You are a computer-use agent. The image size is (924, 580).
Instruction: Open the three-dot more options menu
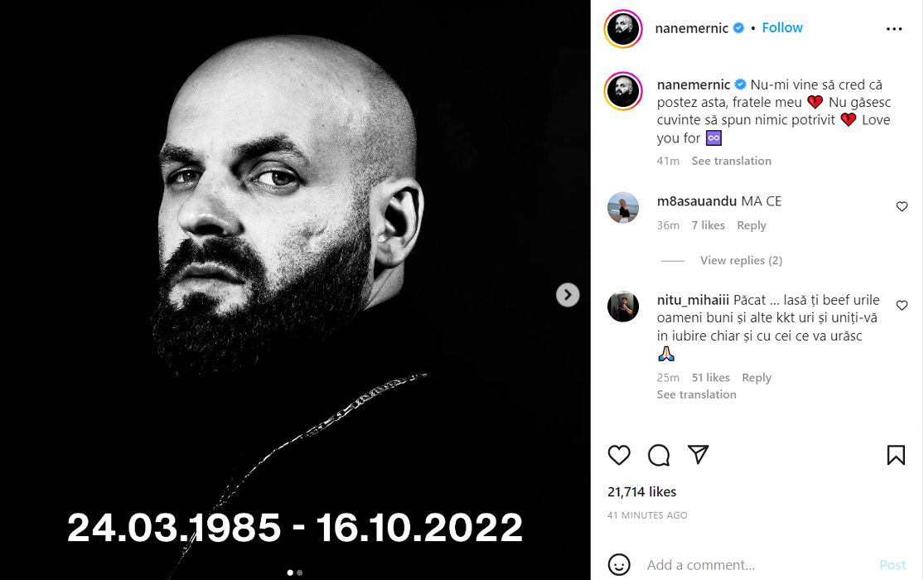[x=894, y=29]
